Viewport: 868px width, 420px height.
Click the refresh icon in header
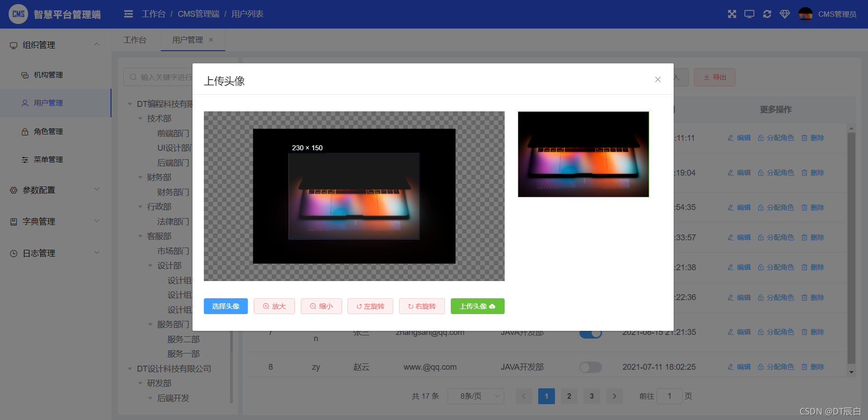click(x=767, y=14)
